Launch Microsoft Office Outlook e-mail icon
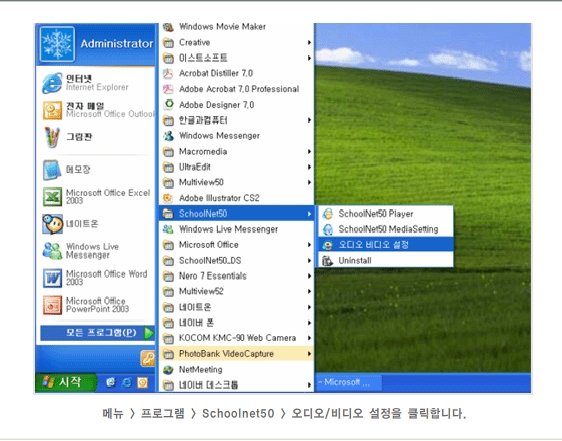Screen dimensions: 562x441 [52, 110]
